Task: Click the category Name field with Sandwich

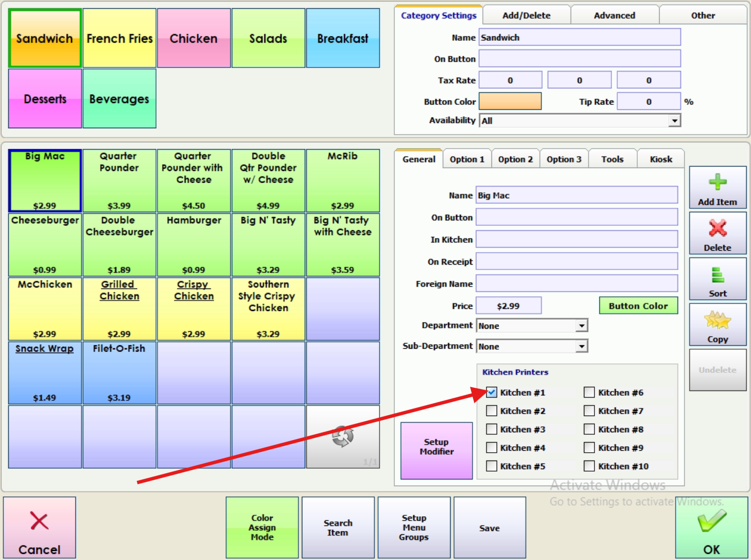Action: (x=579, y=37)
